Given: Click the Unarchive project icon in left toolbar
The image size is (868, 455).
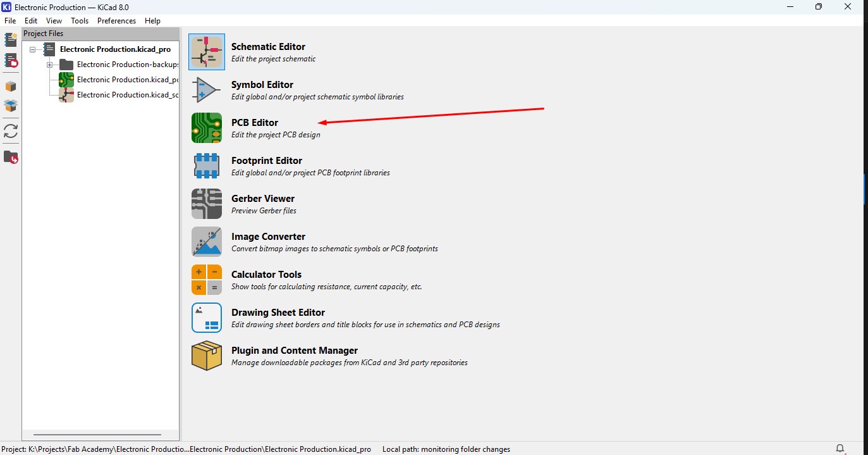Looking at the screenshot, I should coord(11,106).
